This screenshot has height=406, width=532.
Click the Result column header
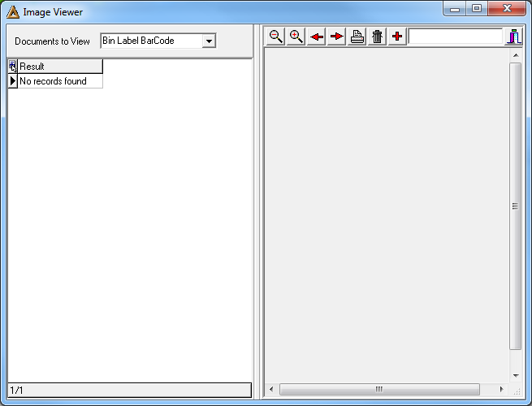(60, 66)
